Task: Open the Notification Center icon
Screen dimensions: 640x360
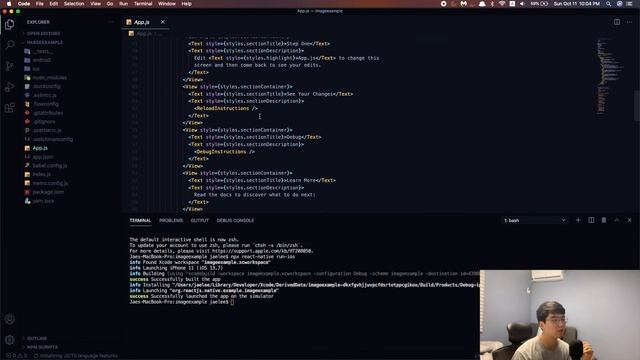Action: (629, 4)
